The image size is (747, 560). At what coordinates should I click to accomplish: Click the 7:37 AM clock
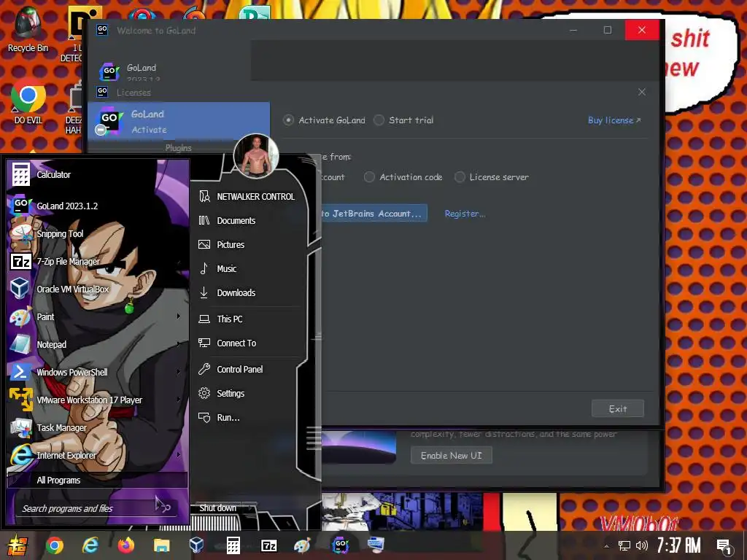pyautogui.click(x=679, y=545)
